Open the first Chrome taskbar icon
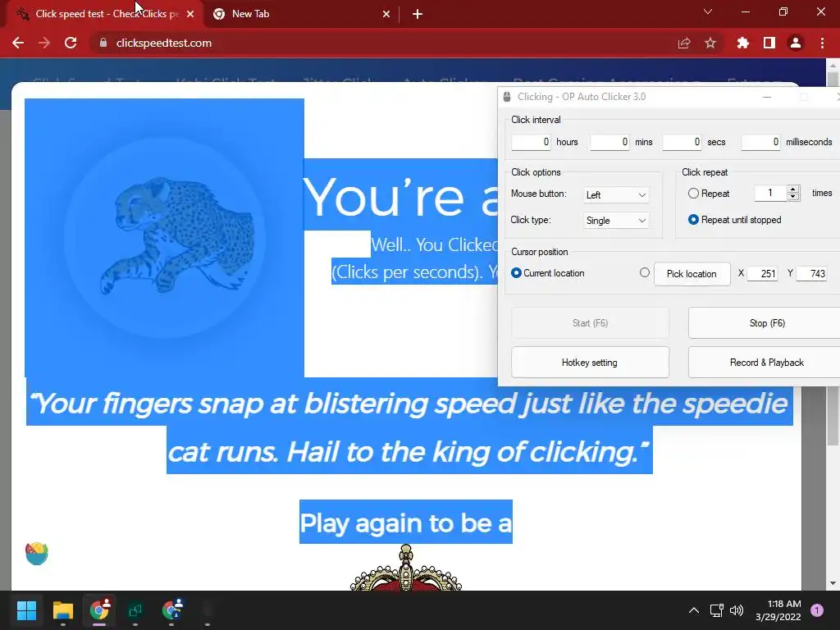The width and height of the screenshot is (840, 630). [x=99, y=609]
